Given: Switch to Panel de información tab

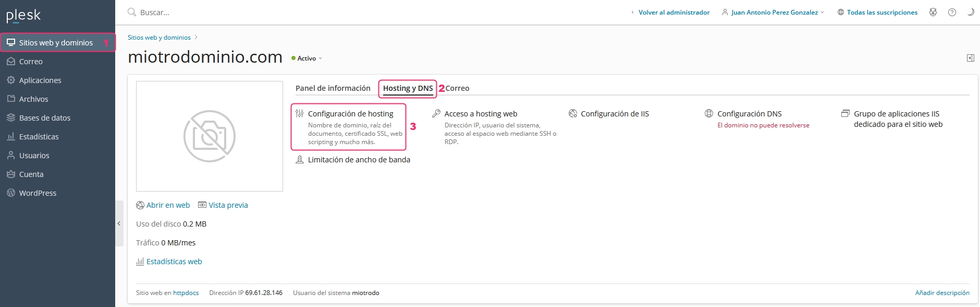Looking at the screenshot, I should [x=333, y=88].
